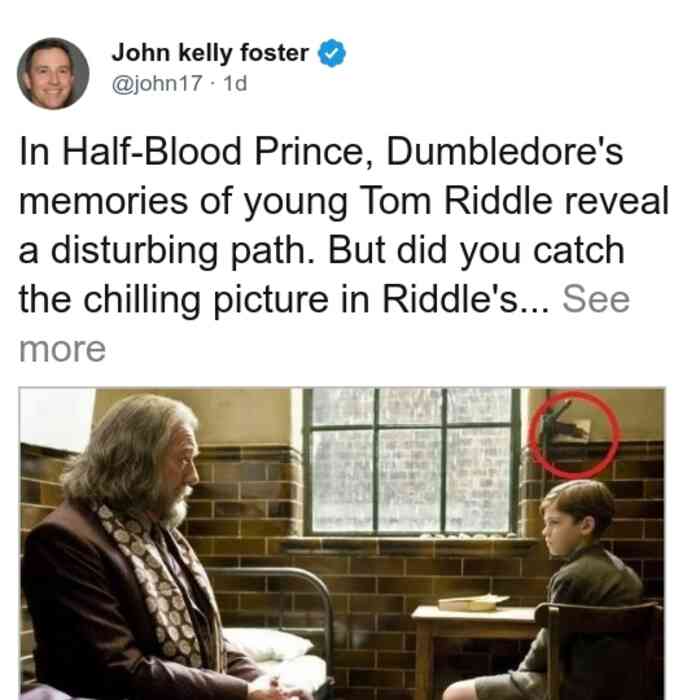700x700 pixels.
Task: Open the display name John kelly foster
Action: pyautogui.click(x=210, y=53)
